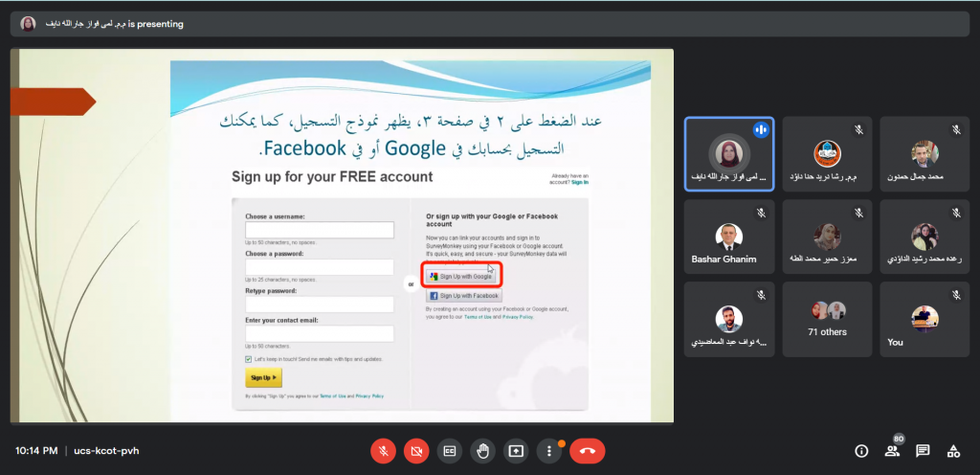Unmute the microphone in the call bar

tap(384, 450)
